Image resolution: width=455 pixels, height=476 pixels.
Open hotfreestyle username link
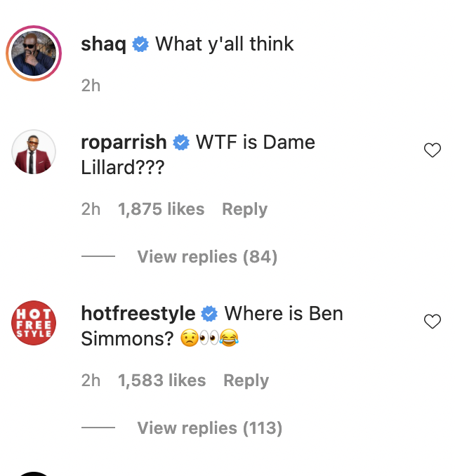(138, 314)
